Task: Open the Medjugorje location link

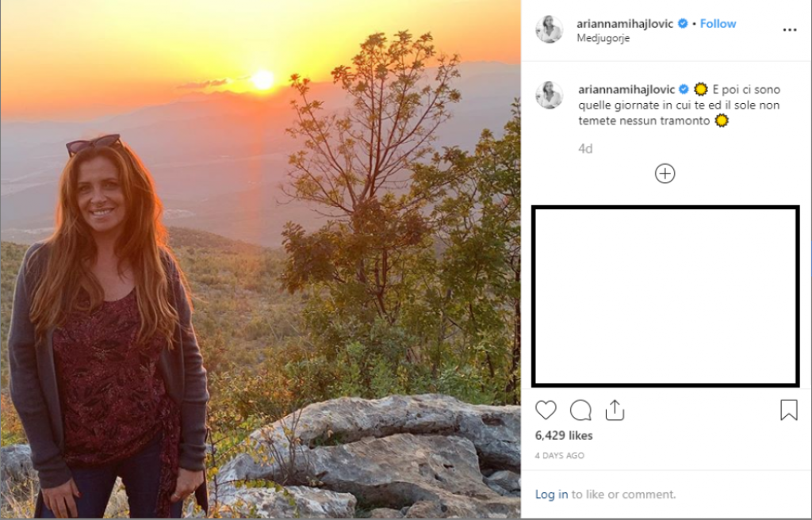Action: coord(603,38)
